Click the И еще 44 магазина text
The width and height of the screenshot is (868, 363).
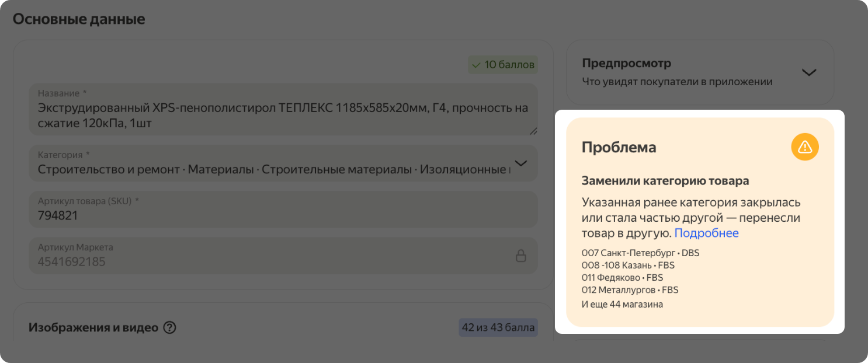point(622,304)
